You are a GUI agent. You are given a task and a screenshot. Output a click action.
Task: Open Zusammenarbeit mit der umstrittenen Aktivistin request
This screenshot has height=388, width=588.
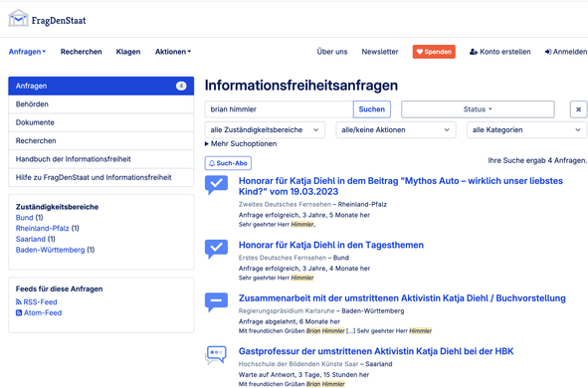pyautogui.click(x=402, y=298)
